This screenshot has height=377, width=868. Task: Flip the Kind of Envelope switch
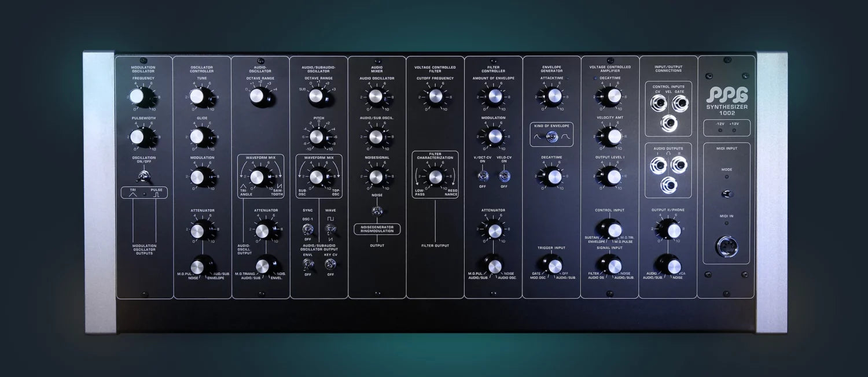[x=552, y=137]
